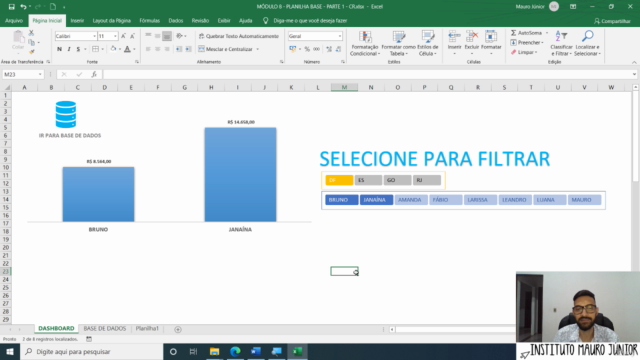The image size is (640, 360).
Task: Click the Cut scissors icon
Action: click(31, 33)
